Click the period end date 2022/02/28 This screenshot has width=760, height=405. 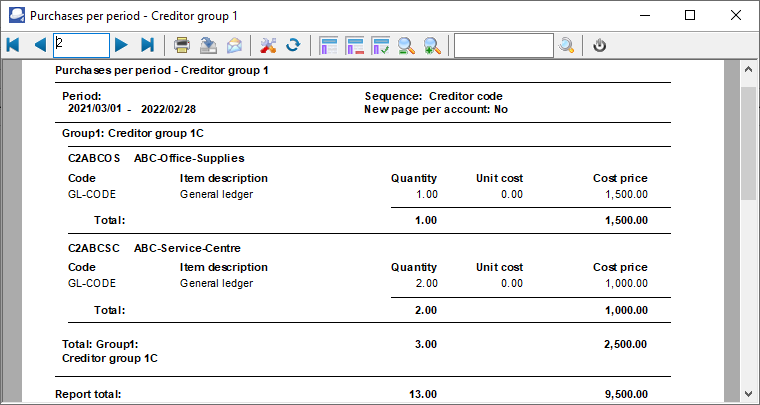[168, 109]
